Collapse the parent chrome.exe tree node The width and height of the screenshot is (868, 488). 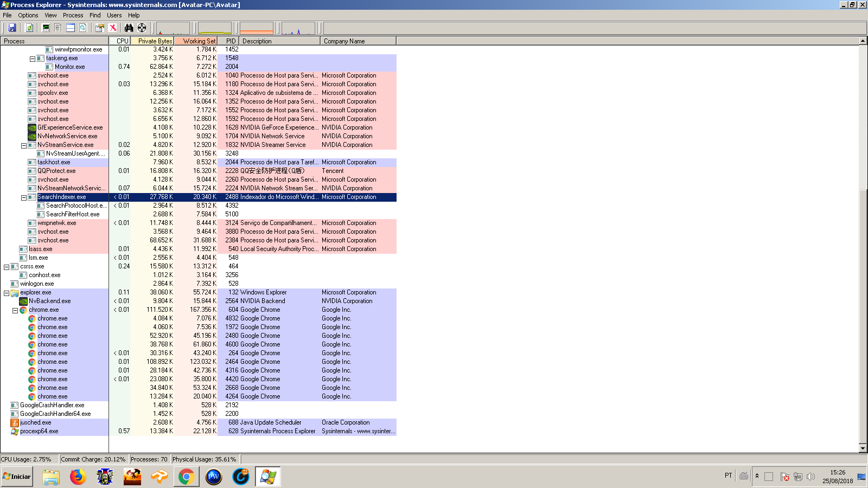click(x=15, y=310)
